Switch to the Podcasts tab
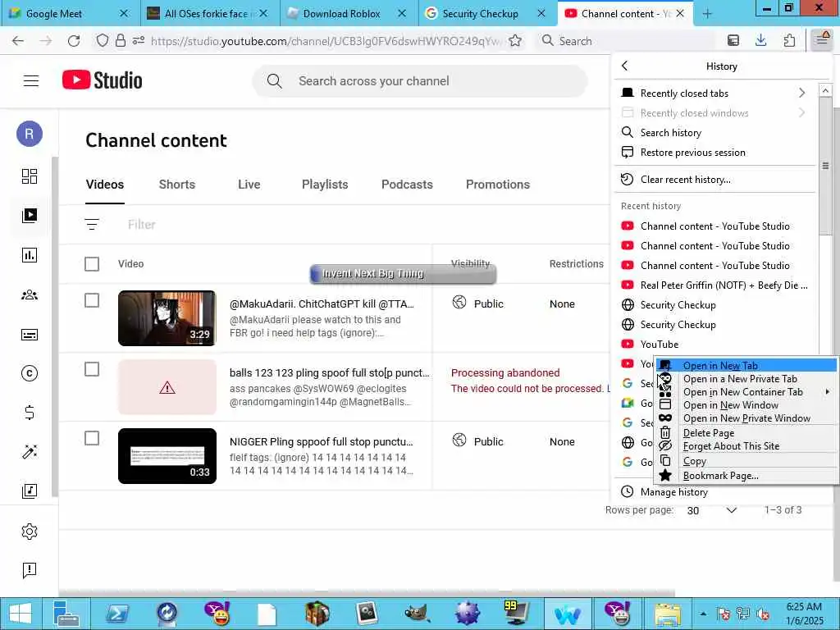Viewport: 840px width, 630px height. (407, 185)
